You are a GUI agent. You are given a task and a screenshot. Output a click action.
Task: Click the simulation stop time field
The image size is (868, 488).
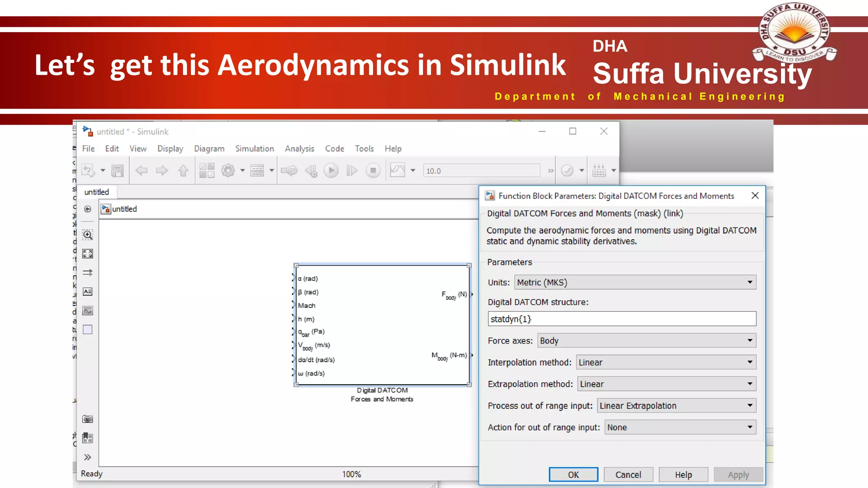point(481,171)
